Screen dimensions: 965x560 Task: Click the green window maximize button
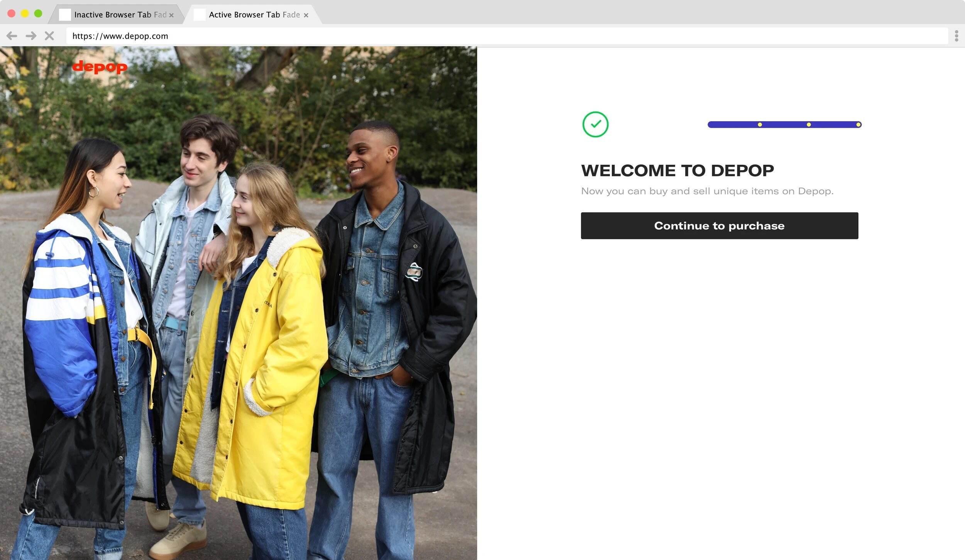pos(38,14)
